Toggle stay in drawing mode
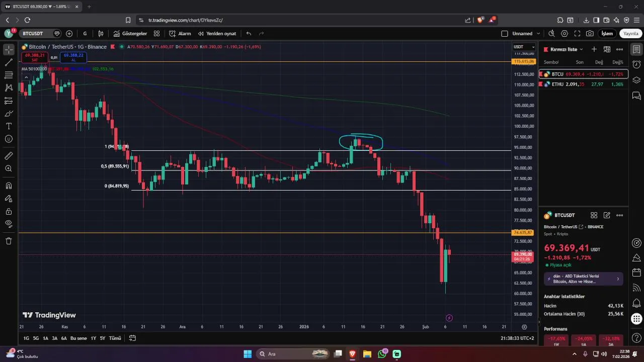Viewport: 644px width, 362px height. click(x=9, y=199)
